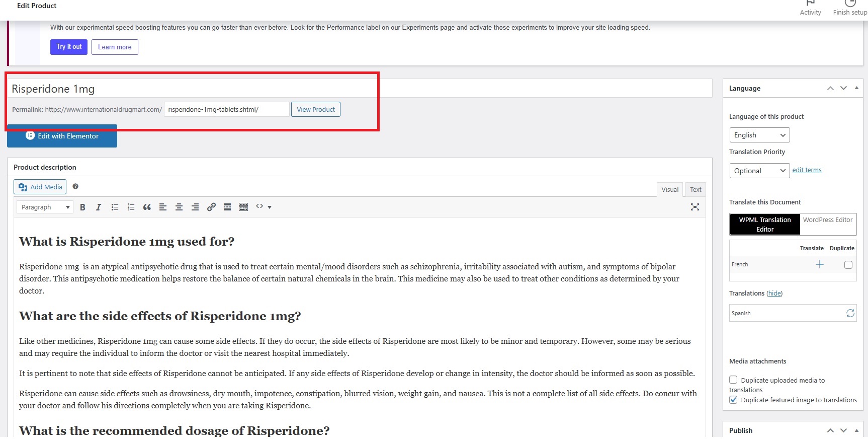Open the Optional translation priority dropdown
This screenshot has width=868, height=439.
759,171
